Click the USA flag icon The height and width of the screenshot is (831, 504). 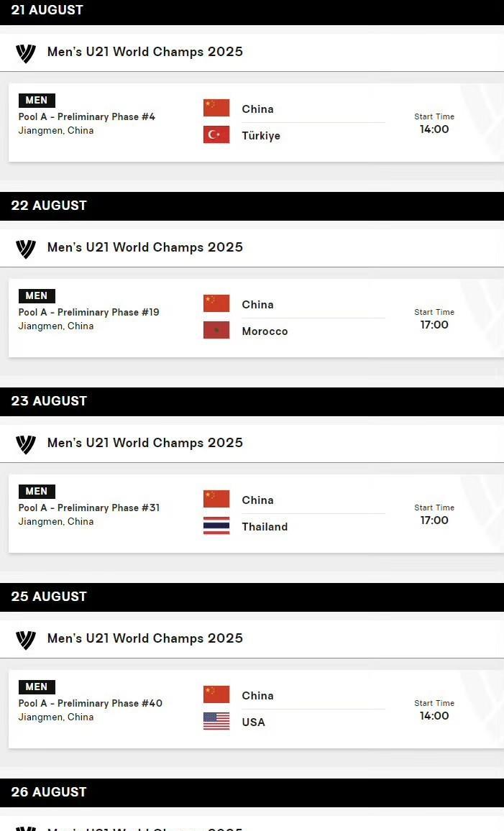(x=216, y=721)
